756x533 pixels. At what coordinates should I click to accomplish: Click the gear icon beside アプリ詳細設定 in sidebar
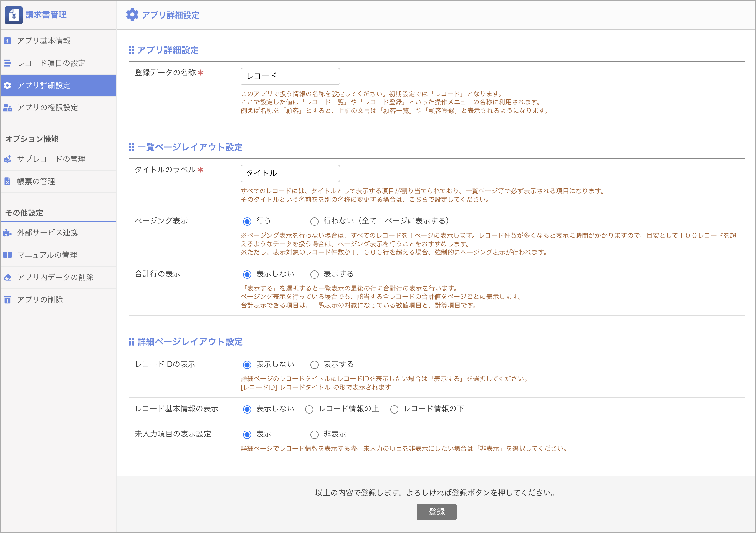click(x=8, y=86)
